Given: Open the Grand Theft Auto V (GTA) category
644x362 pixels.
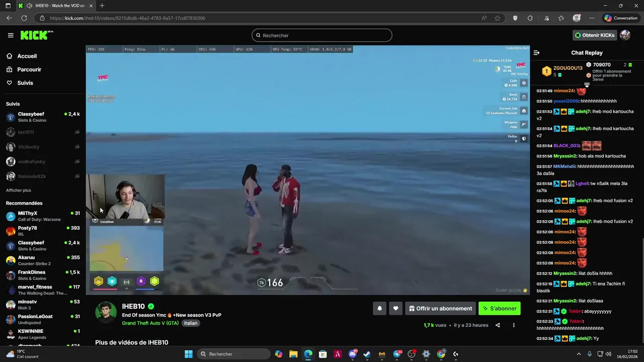Looking at the screenshot, I should 150,323.
